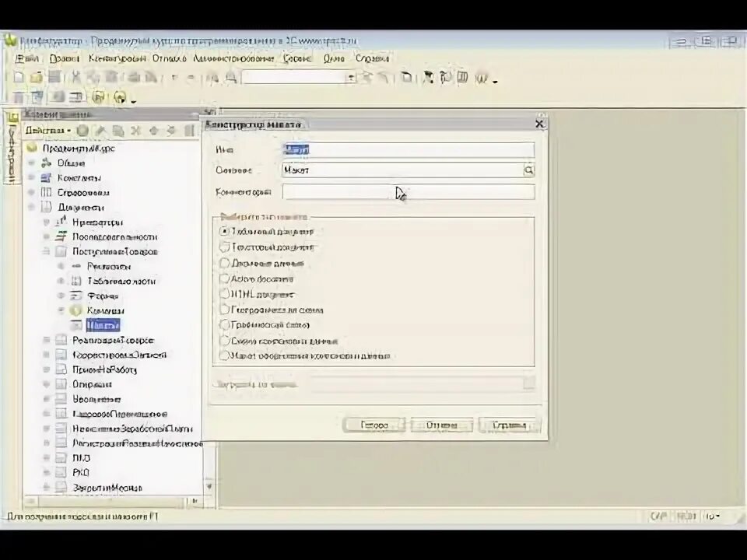Image resolution: width=747 pixels, height=560 pixels.
Task: Click the Print preview toolbar icon
Action: pyautogui.click(x=151, y=77)
